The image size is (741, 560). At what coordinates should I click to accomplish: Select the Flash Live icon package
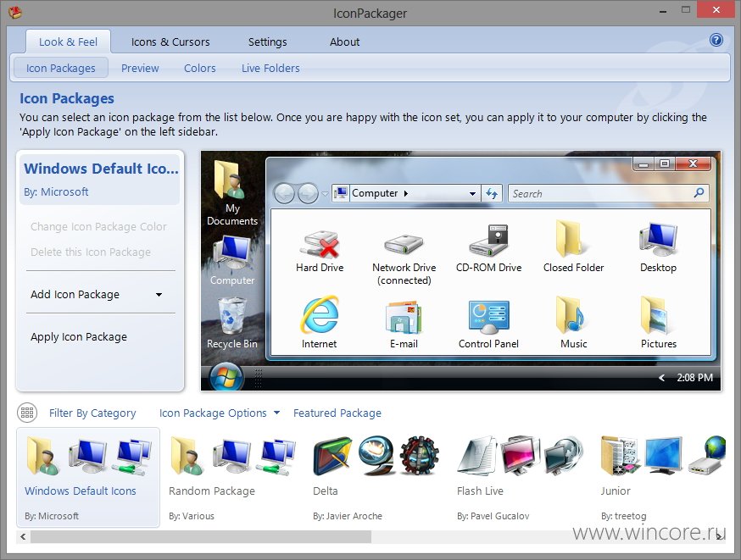521,477
